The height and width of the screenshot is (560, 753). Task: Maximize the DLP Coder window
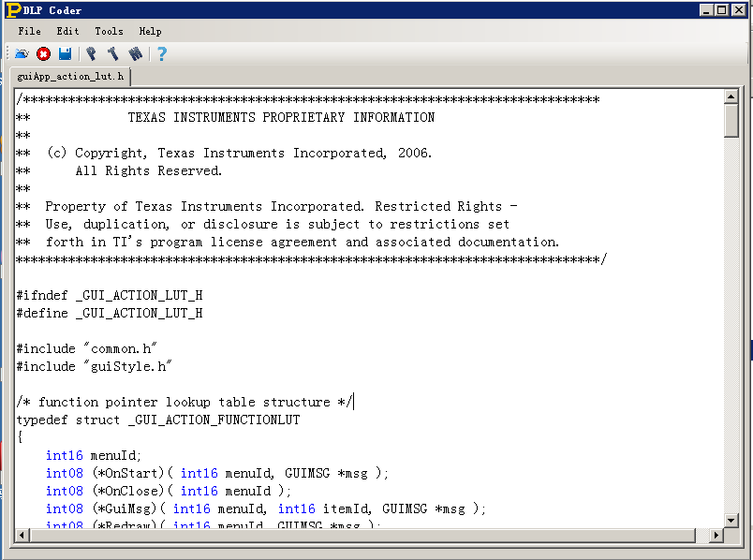[722, 10]
